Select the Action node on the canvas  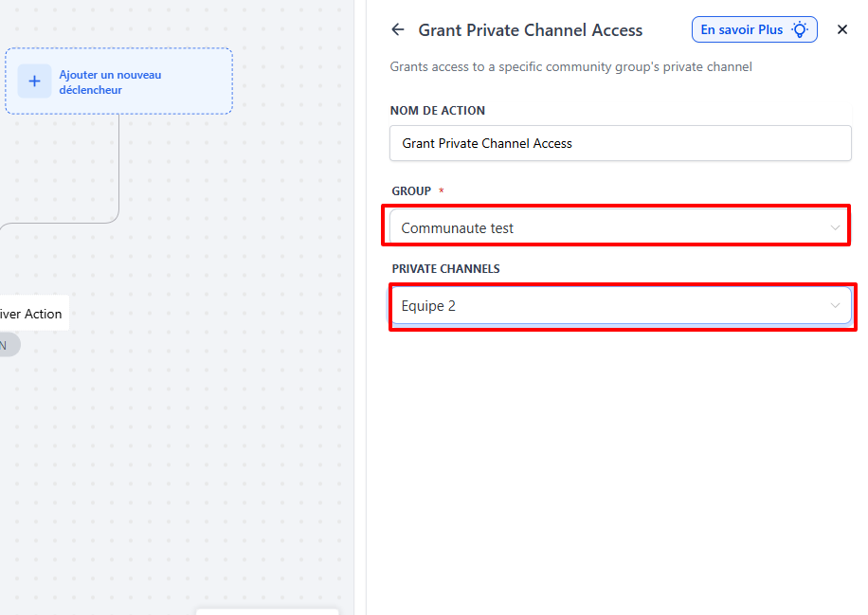click(32, 314)
